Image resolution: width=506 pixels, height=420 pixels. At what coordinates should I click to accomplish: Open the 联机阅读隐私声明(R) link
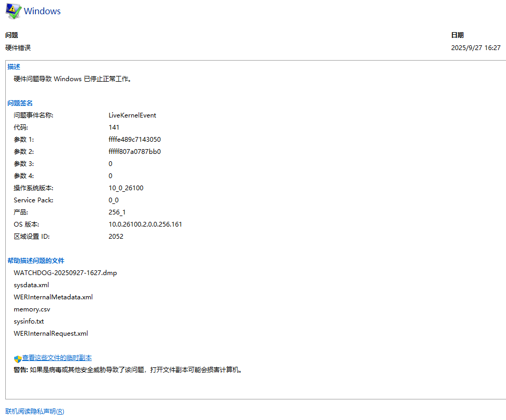35,411
